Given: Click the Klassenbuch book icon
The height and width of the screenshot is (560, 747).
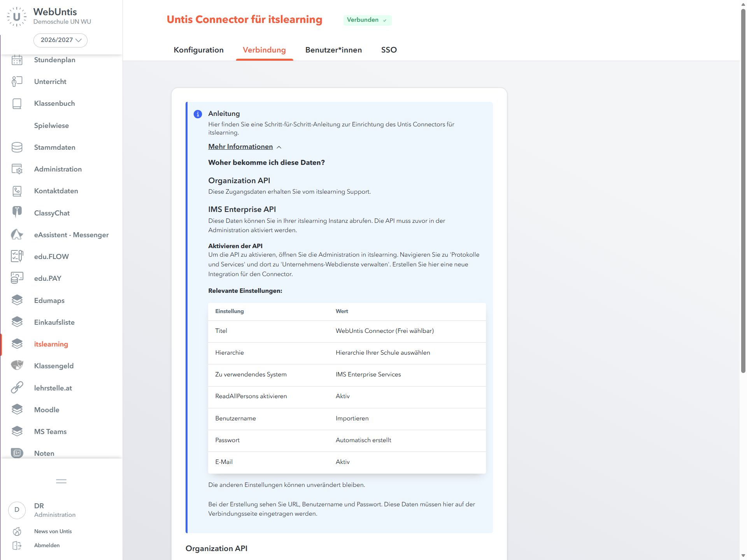Looking at the screenshot, I should (x=17, y=103).
